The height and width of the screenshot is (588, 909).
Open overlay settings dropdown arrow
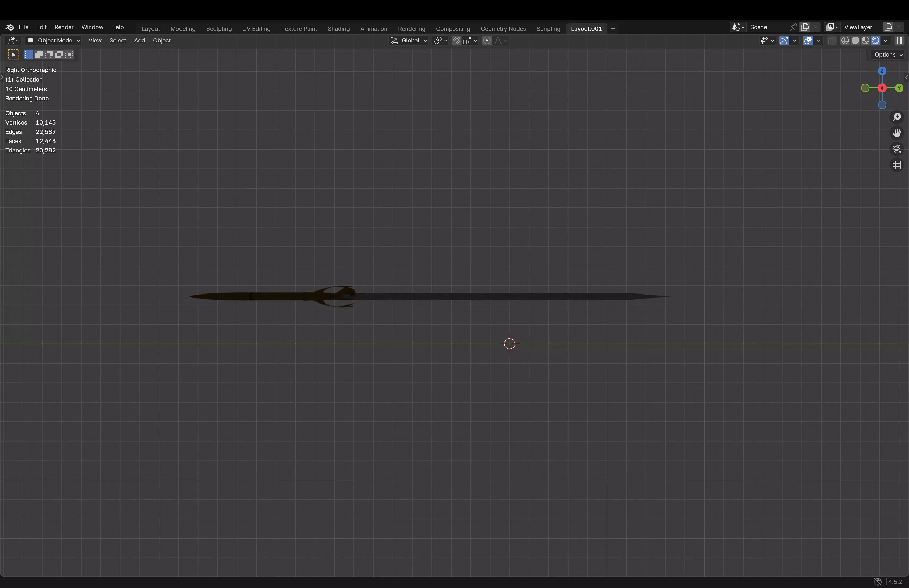click(818, 40)
